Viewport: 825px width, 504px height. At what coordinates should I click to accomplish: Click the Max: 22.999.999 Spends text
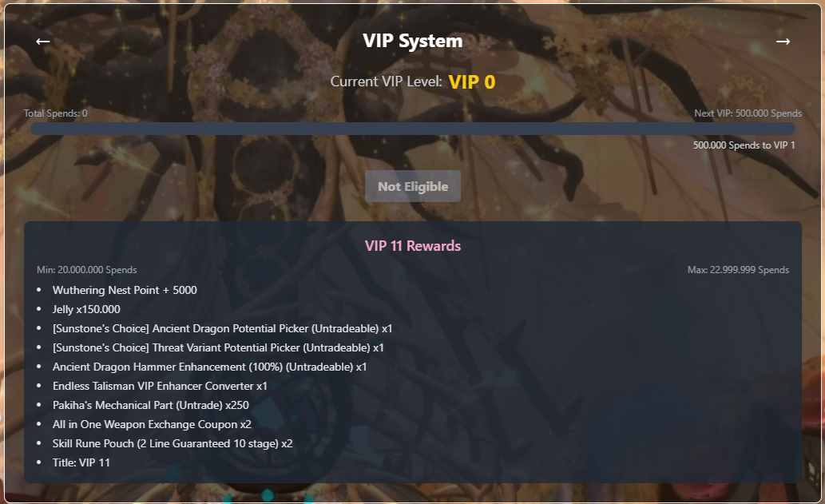(x=738, y=270)
